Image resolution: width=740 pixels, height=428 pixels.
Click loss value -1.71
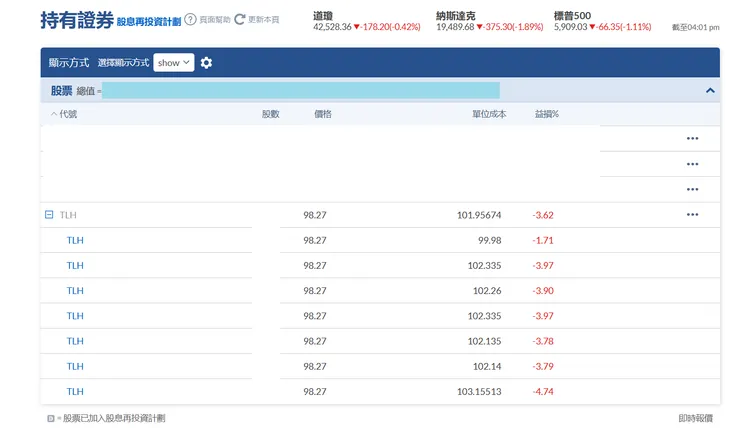[543, 240]
